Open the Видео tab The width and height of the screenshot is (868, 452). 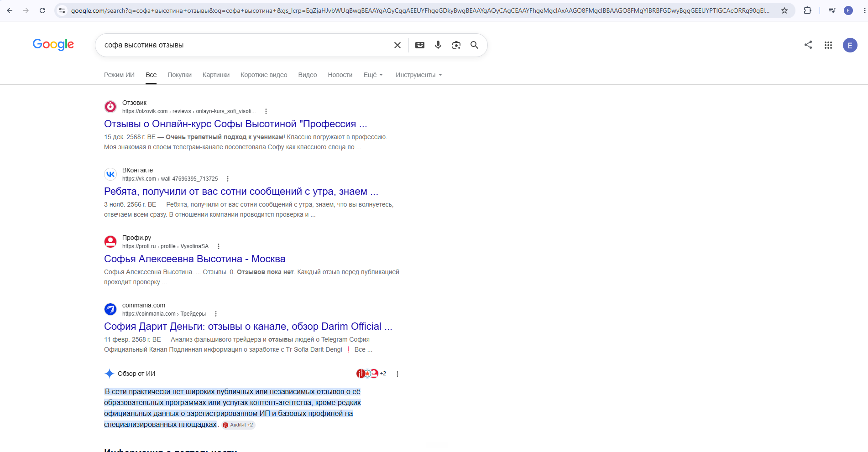(x=308, y=75)
